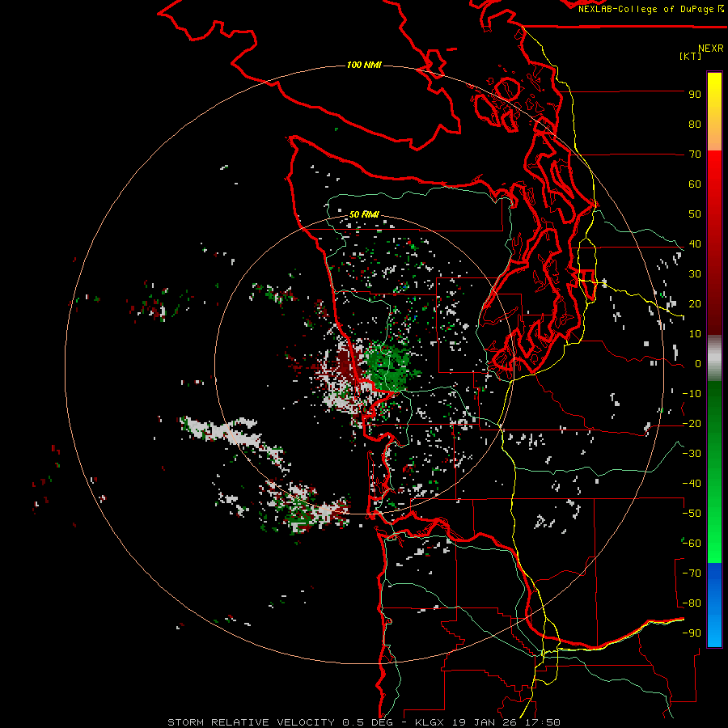Click the 40 value on velocity scale

click(695, 244)
